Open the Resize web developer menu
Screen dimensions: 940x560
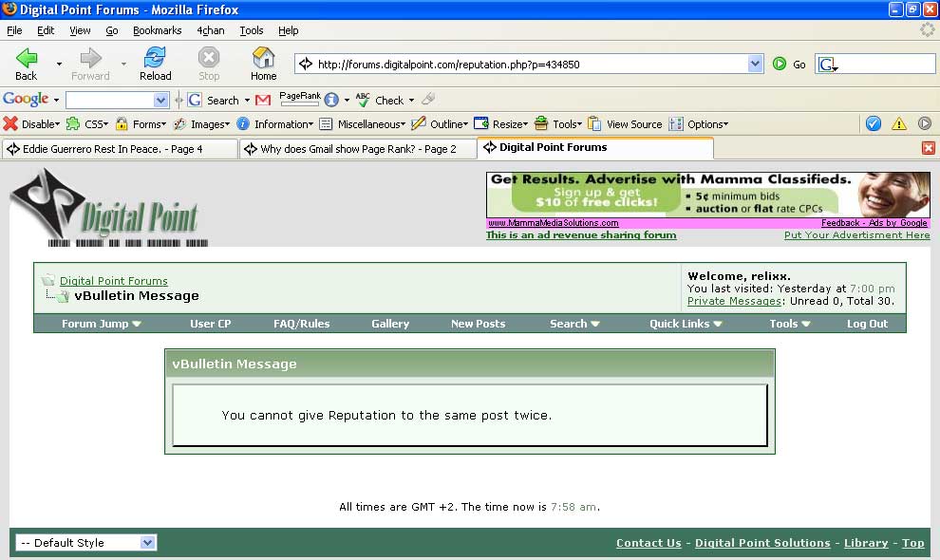click(501, 124)
